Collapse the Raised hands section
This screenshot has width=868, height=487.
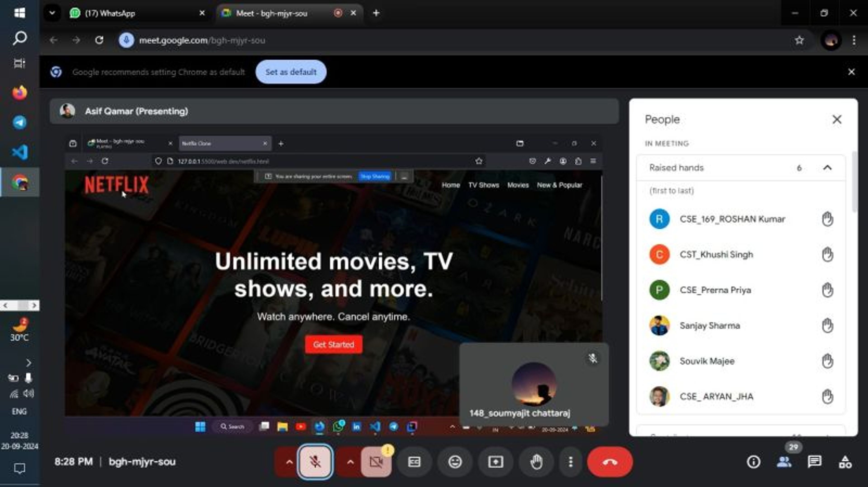pos(827,168)
